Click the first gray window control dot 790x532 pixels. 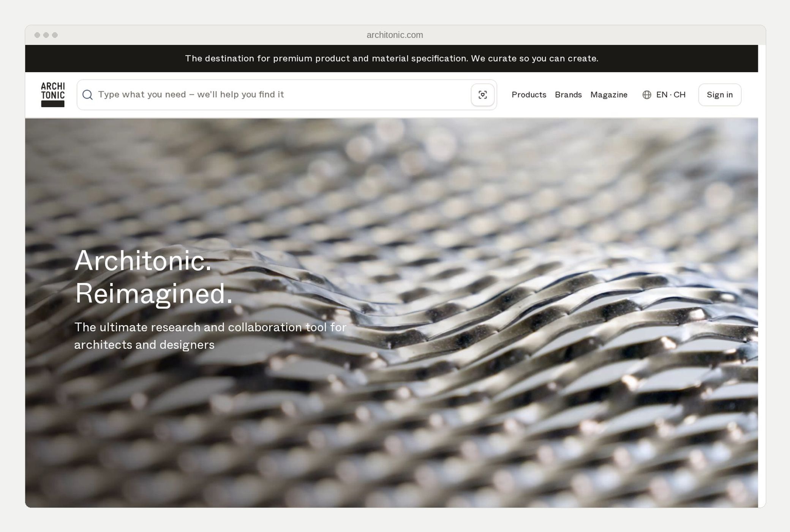click(x=37, y=35)
